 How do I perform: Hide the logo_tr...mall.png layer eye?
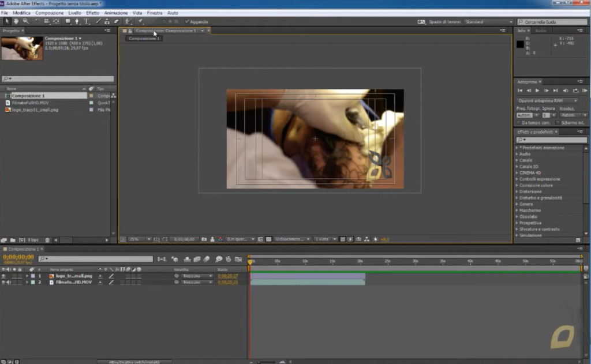click(x=3, y=276)
